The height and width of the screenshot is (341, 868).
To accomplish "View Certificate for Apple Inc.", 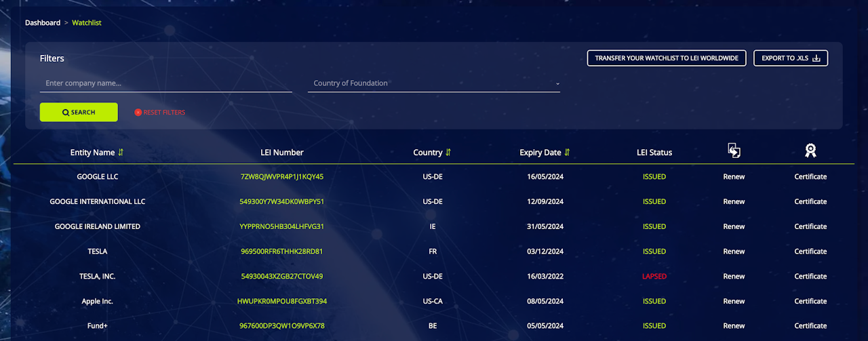I will [810, 301].
